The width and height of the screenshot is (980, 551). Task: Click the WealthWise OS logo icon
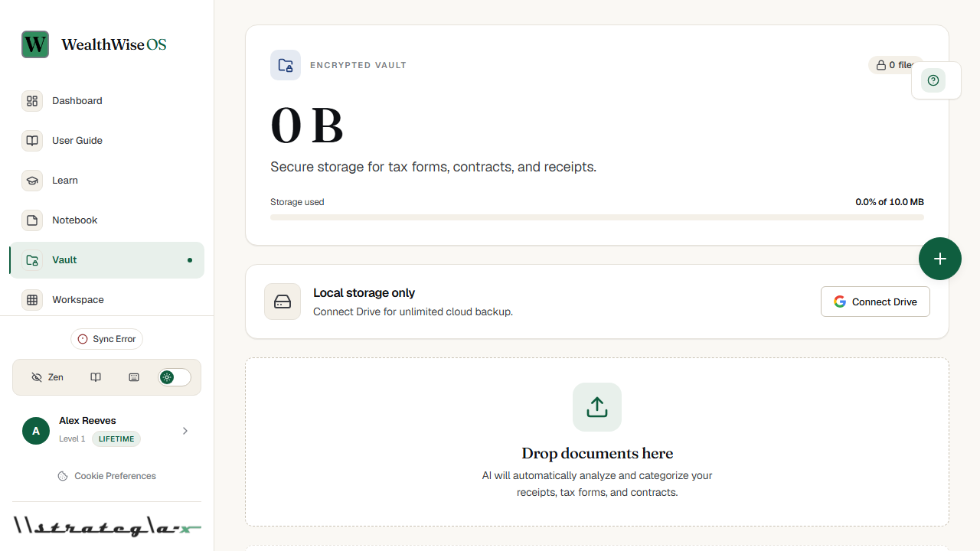(x=35, y=44)
